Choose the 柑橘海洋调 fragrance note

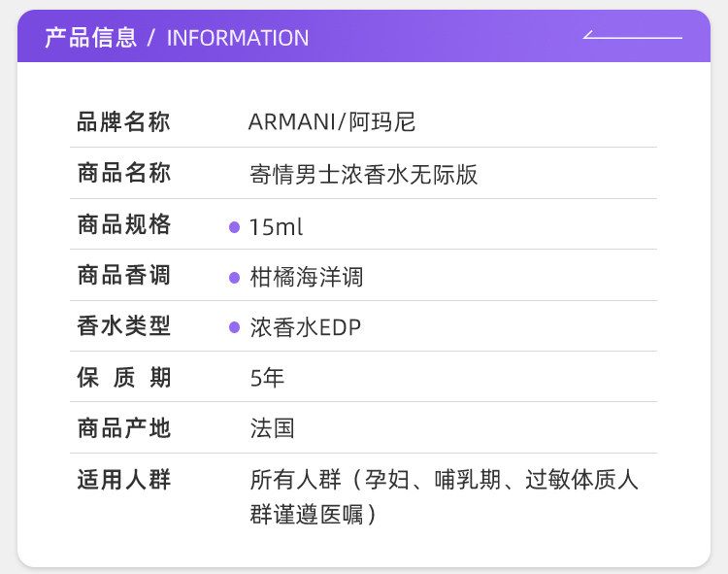tap(307, 278)
